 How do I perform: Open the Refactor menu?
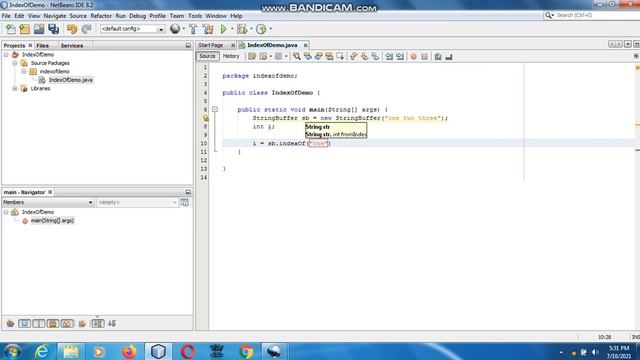[101, 16]
